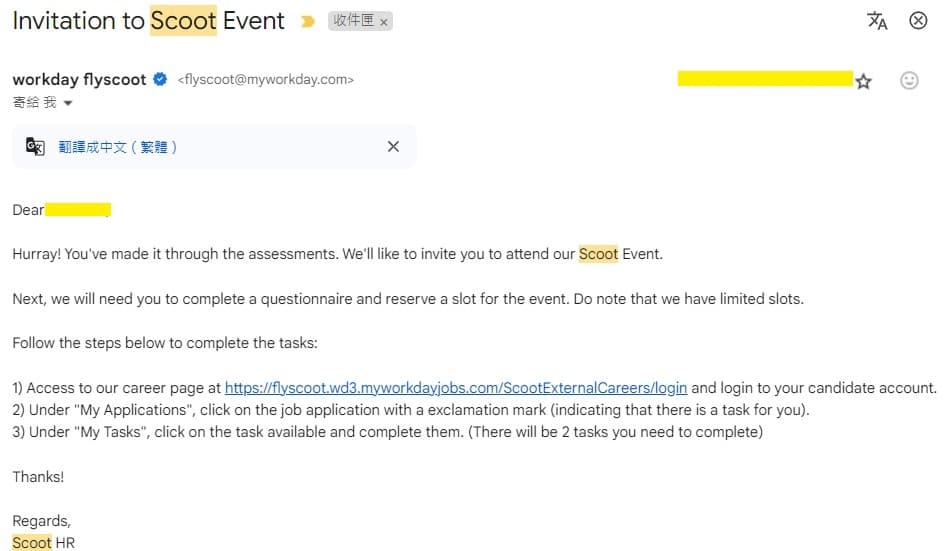Click the circled X icon at top right

pyautogui.click(x=918, y=20)
